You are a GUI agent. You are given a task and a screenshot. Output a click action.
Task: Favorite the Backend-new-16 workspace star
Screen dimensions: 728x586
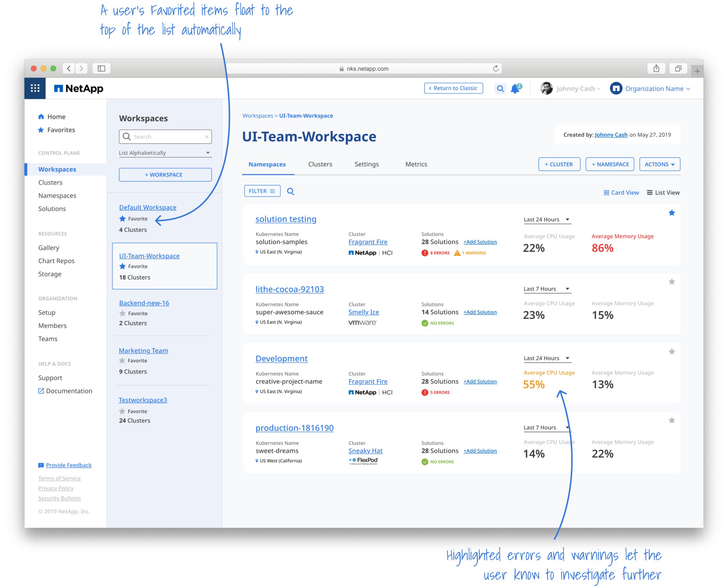[123, 313]
